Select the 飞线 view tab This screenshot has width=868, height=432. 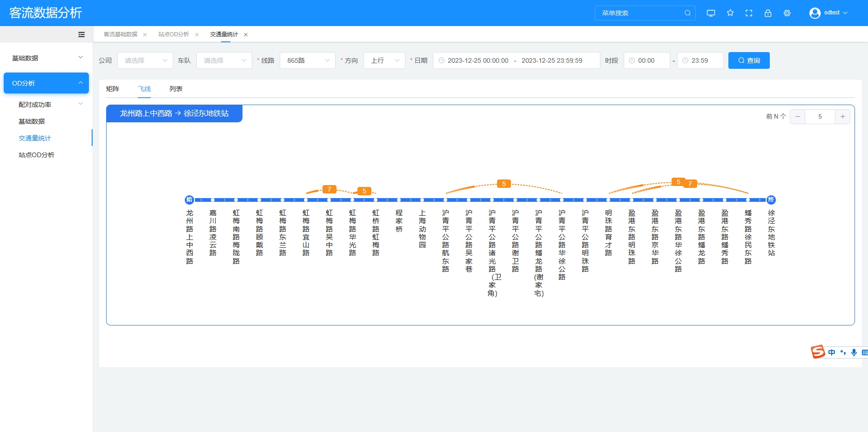click(144, 89)
